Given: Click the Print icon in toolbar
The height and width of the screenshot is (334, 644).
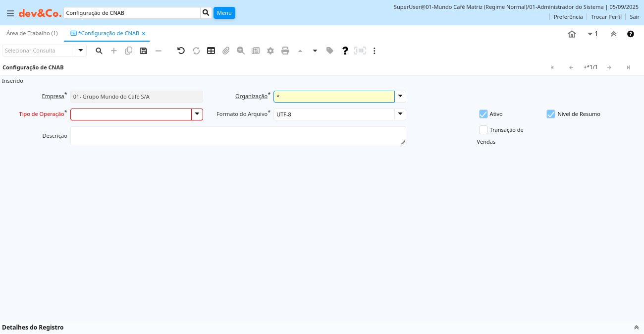Looking at the screenshot, I should (x=285, y=51).
